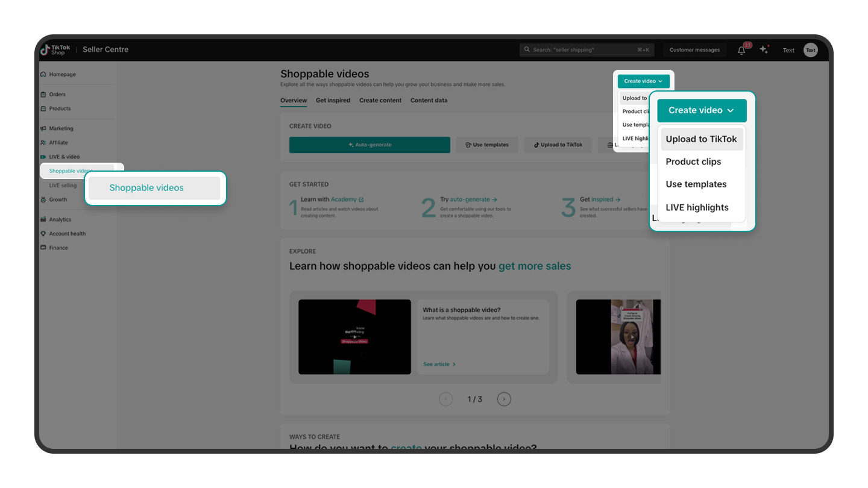Select the LIVE & video camera icon
The height and width of the screenshot is (488, 868).
click(x=43, y=157)
